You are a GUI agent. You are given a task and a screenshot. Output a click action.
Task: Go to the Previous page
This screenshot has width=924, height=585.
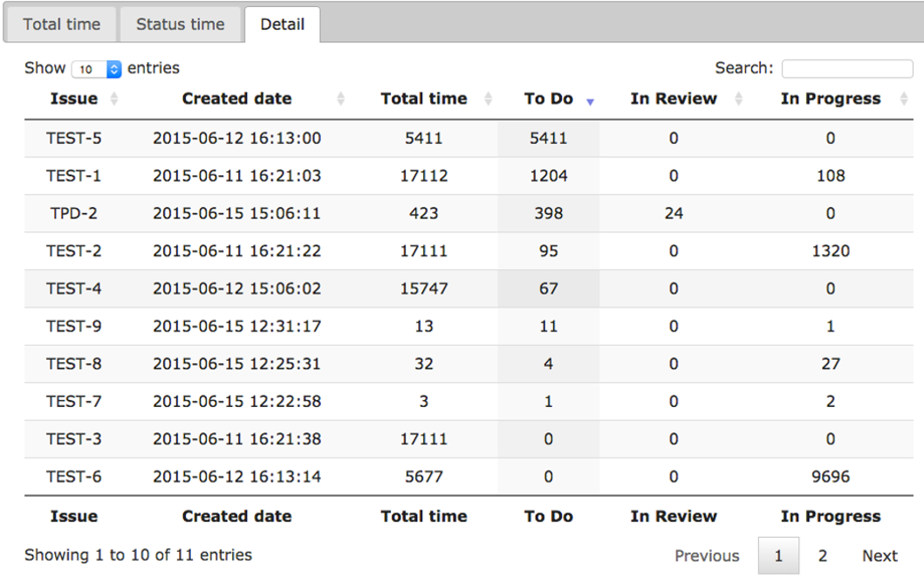707,555
